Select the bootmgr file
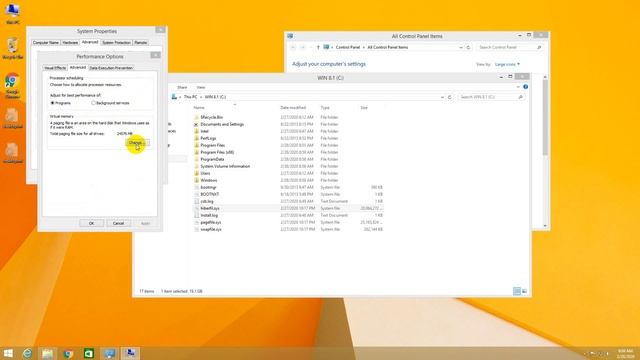This screenshot has width=640, height=360. (208, 187)
